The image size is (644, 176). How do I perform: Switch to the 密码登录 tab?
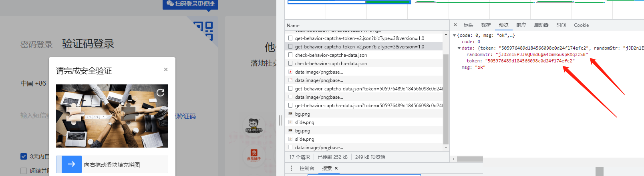tap(36, 44)
